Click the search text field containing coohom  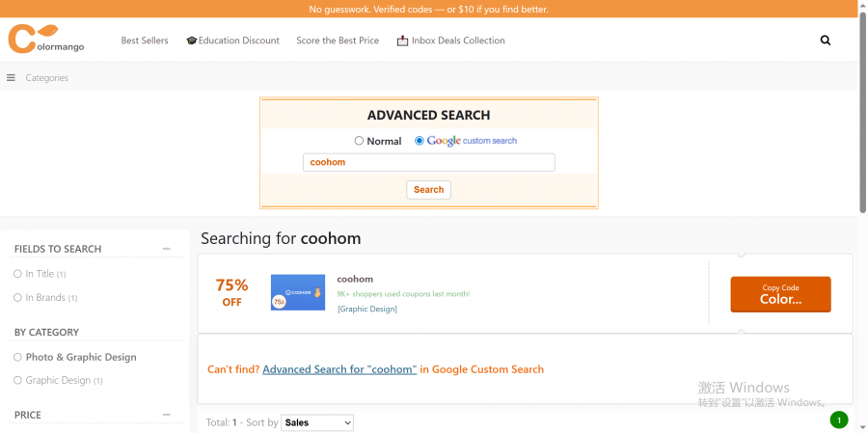428,162
